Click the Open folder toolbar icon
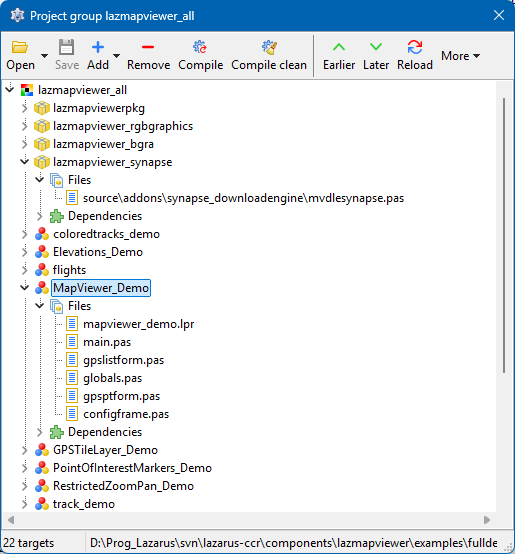Viewport: 515px width, 554px height. [20, 47]
